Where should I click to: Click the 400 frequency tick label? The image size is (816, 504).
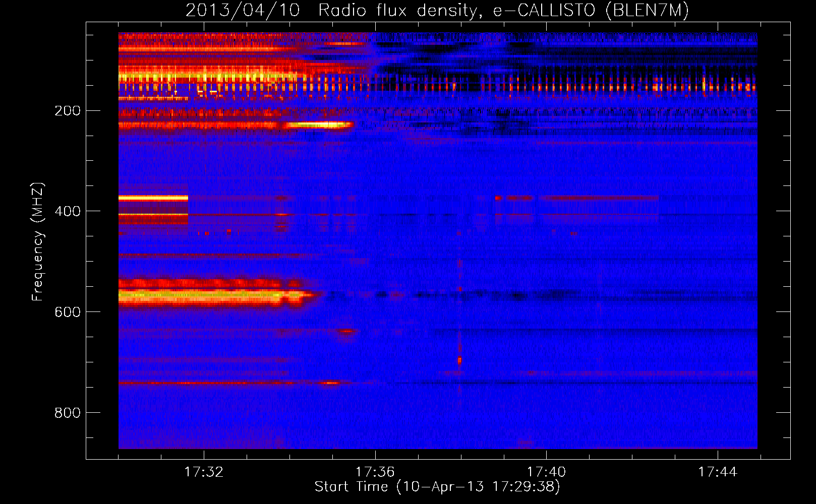[68, 211]
